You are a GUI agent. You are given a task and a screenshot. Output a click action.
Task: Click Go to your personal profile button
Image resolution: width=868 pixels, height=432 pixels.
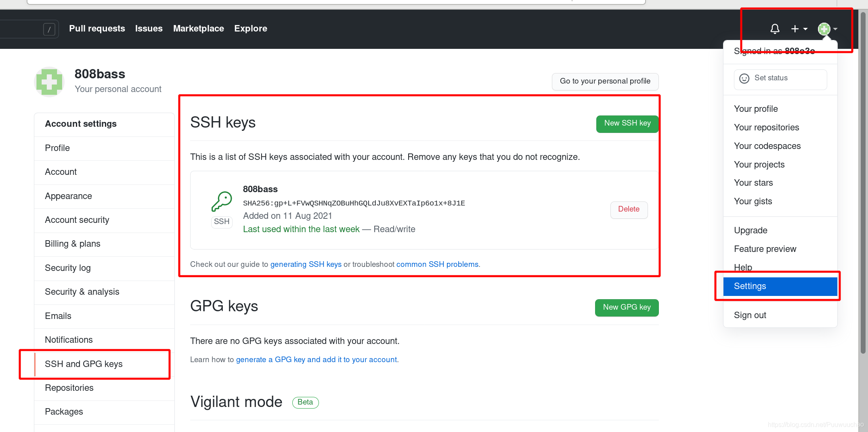tap(605, 81)
